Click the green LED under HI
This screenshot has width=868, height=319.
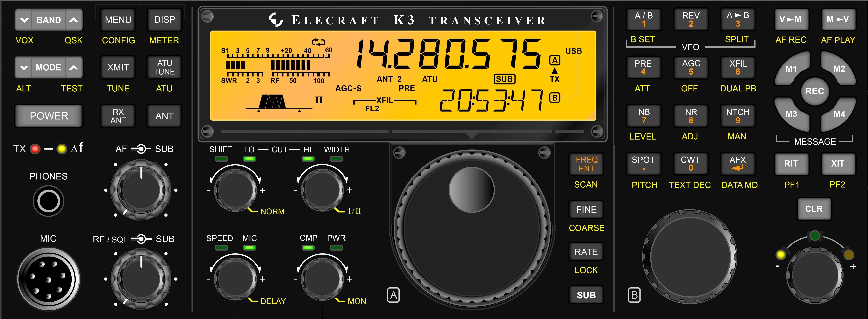[308, 159]
